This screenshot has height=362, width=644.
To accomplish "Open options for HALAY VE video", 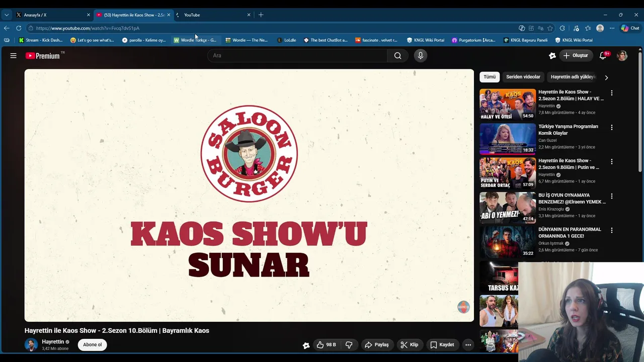I will tap(612, 93).
